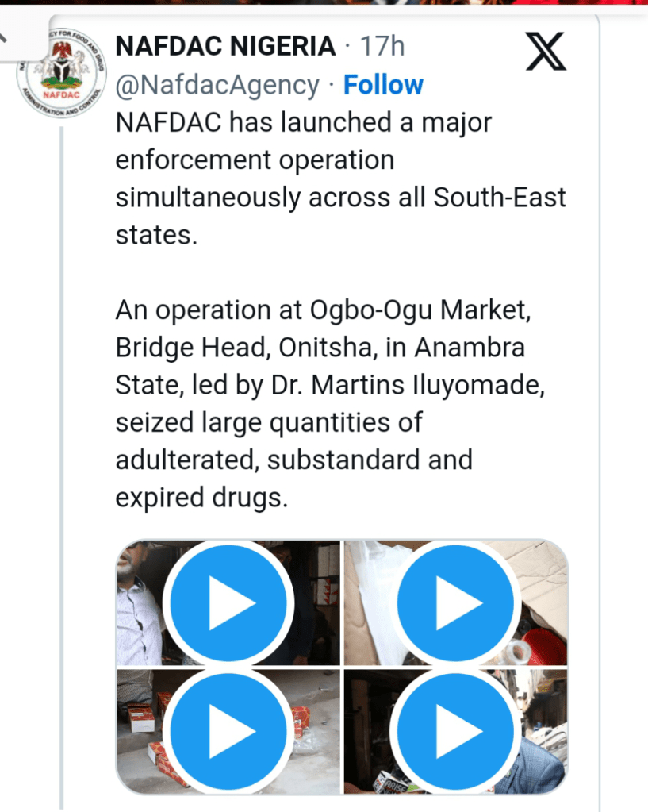Play the top-left video of the man
Screen dimensions: 648x812
[228, 603]
